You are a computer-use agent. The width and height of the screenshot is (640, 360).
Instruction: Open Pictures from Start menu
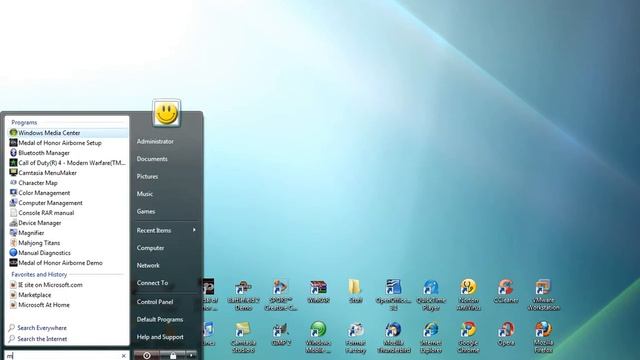pyautogui.click(x=147, y=177)
